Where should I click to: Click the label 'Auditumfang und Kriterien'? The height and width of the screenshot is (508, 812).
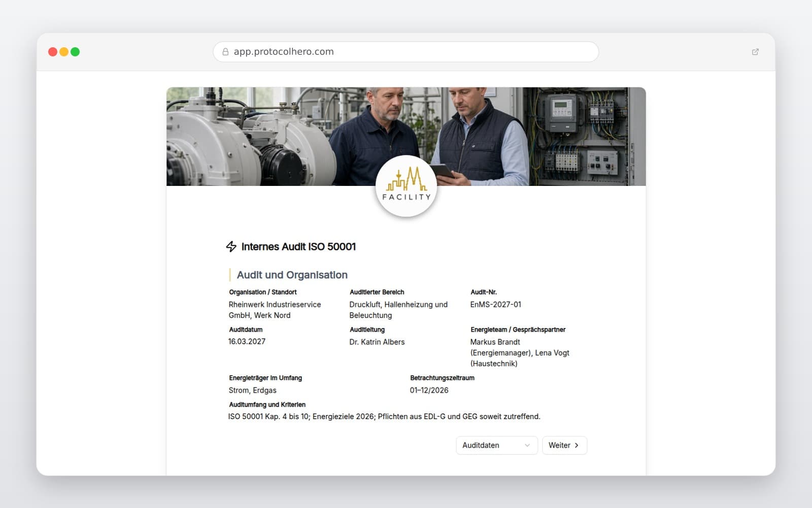pyautogui.click(x=267, y=405)
